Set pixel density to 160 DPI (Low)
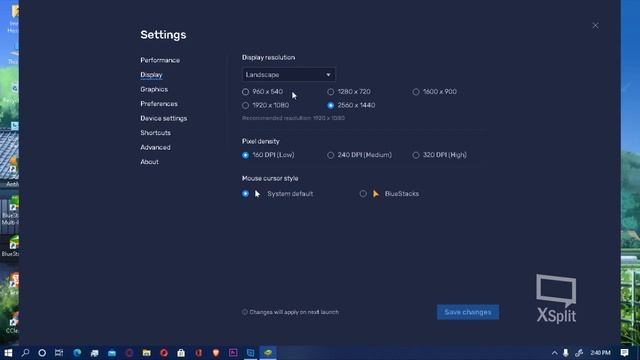The width and height of the screenshot is (640, 360). pyautogui.click(x=245, y=155)
